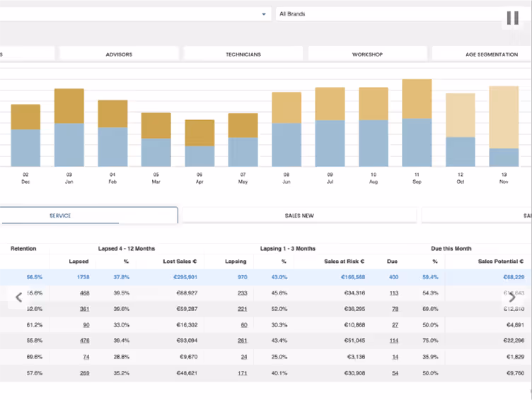Screen dimensions: 532x400
Task: Select the €93,094 lost sales cell
Action: pos(187,341)
